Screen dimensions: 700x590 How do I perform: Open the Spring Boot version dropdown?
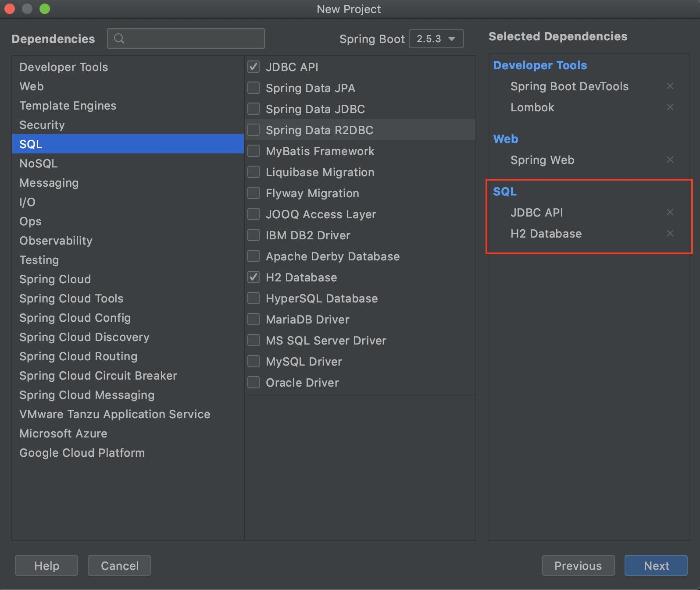coord(436,39)
